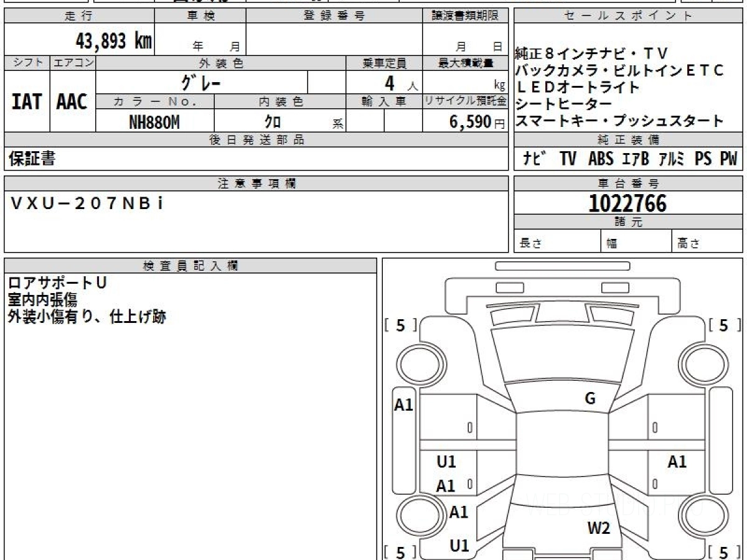This screenshot has height=560, width=747.
Task: Select the 純正8インチナビ・TV line
Action: pyautogui.click(x=592, y=54)
